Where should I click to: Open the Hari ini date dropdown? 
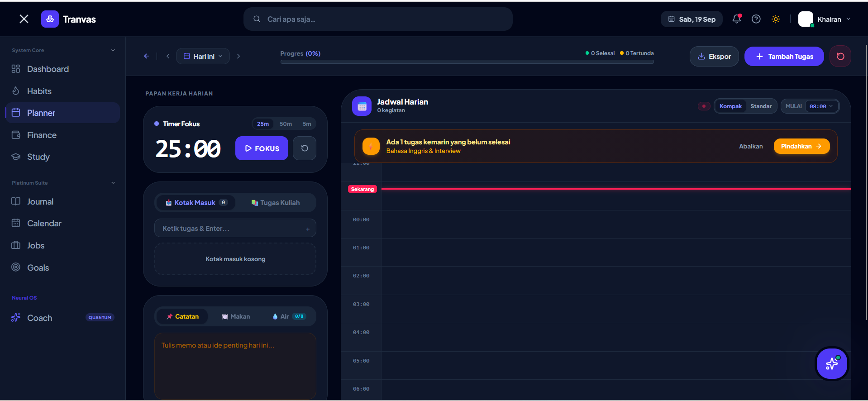click(x=203, y=56)
